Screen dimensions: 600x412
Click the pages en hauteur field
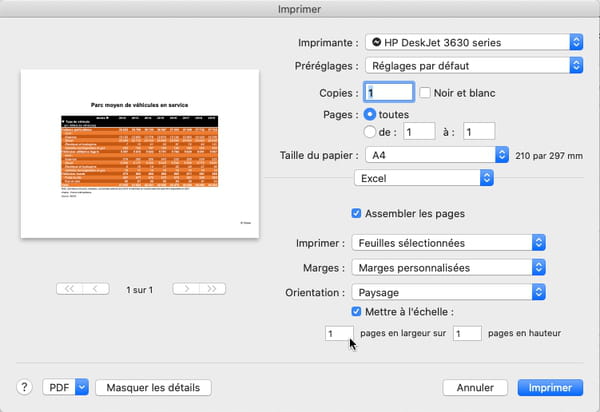point(467,334)
